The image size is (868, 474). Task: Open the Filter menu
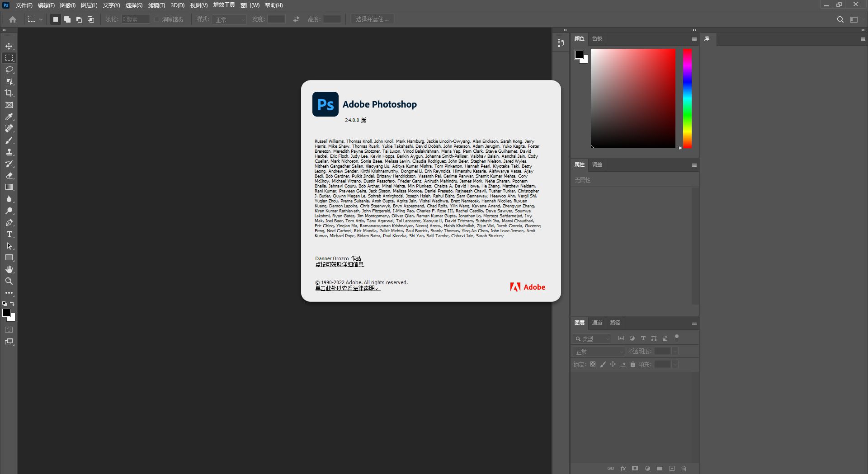(156, 5)
